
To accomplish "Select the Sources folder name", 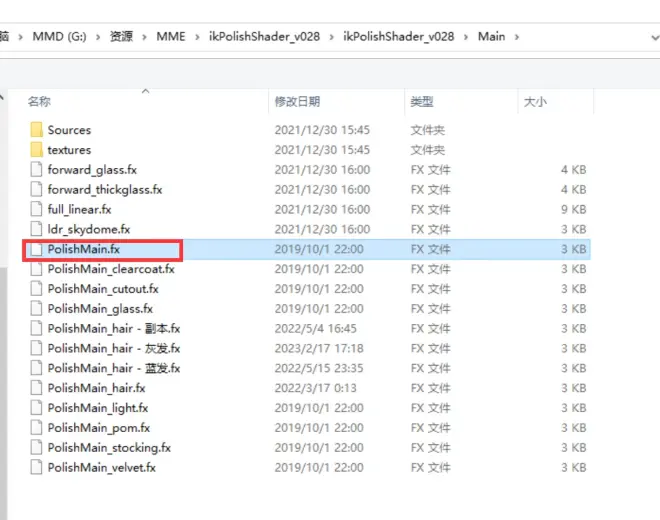I will click(x=69, y=130).
